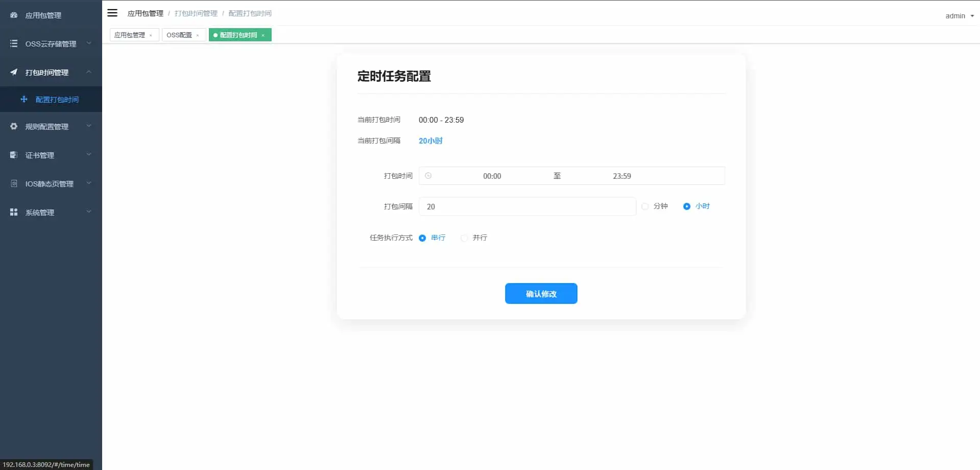Click the 20小时 current interval value
The image size is (980, 470).
[x=431, y=141]
